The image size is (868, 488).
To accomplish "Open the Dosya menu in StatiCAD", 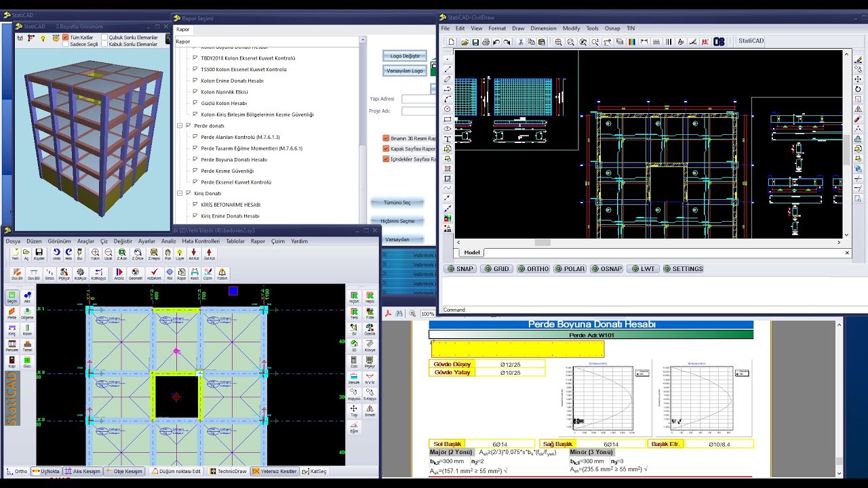I will [x=13, y=241].
